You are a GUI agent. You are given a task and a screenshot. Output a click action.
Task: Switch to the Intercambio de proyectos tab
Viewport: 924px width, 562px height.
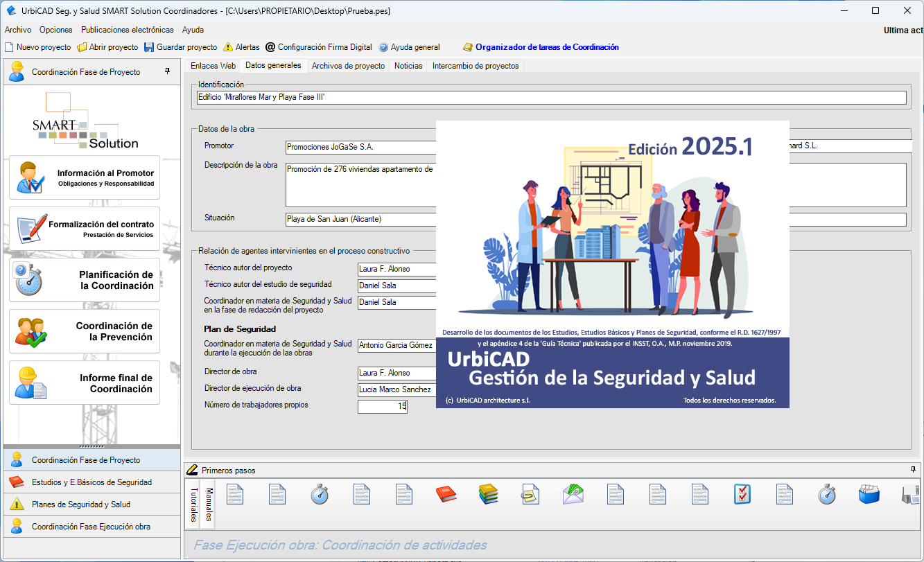point(476,66)
